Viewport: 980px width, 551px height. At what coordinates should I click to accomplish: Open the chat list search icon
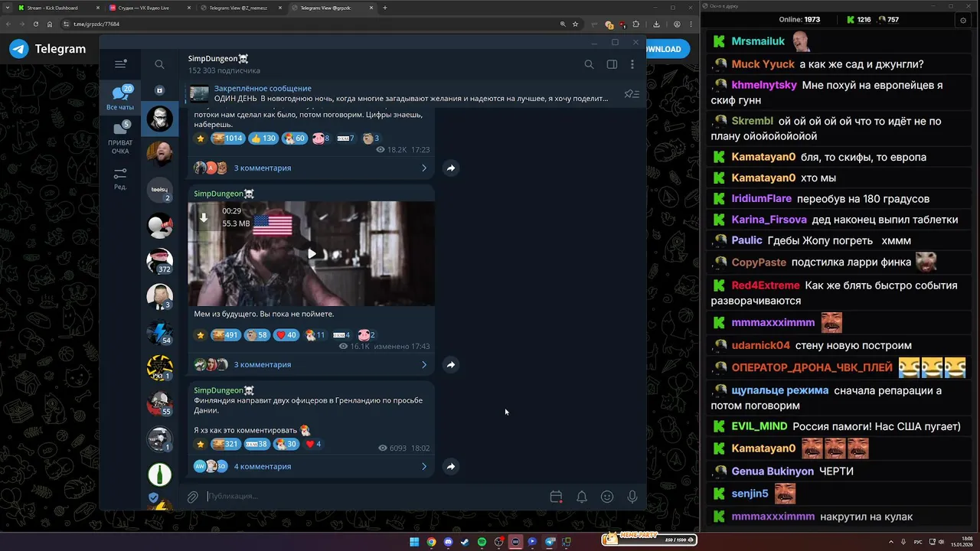(159, 64)
